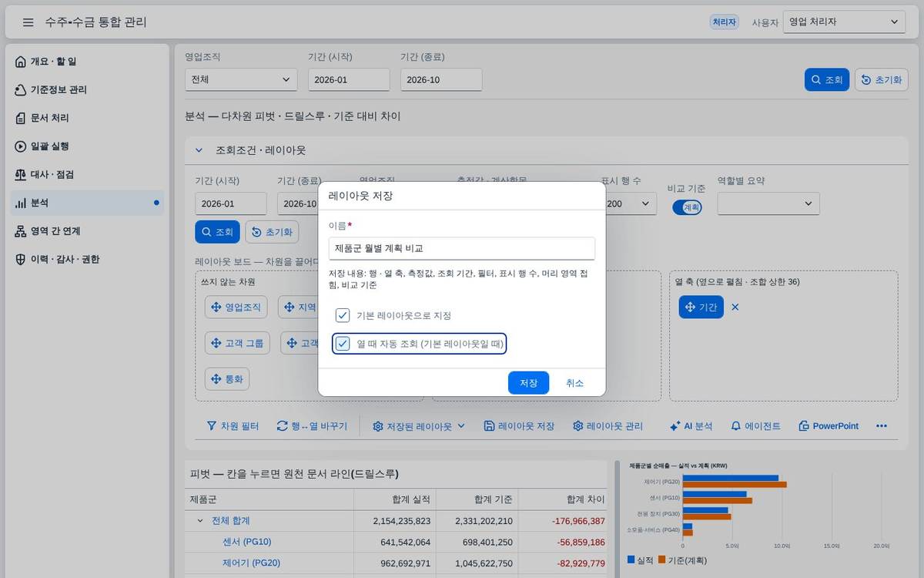
Task: Click 전체 합계 row link
Action: point(231,521)
